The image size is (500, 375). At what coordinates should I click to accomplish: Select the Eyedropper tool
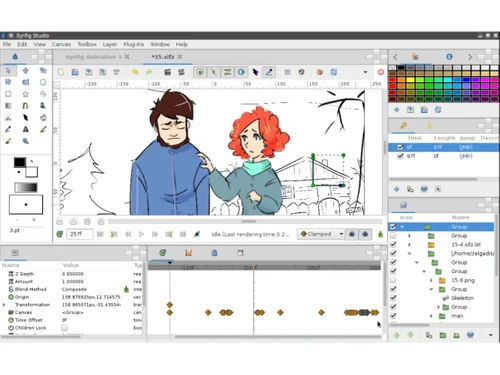click(x=8, y=129)
